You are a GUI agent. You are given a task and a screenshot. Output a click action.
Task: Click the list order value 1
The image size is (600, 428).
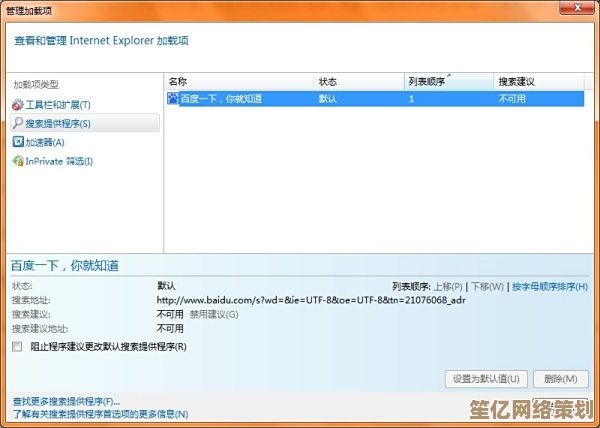tap(411, 99)
